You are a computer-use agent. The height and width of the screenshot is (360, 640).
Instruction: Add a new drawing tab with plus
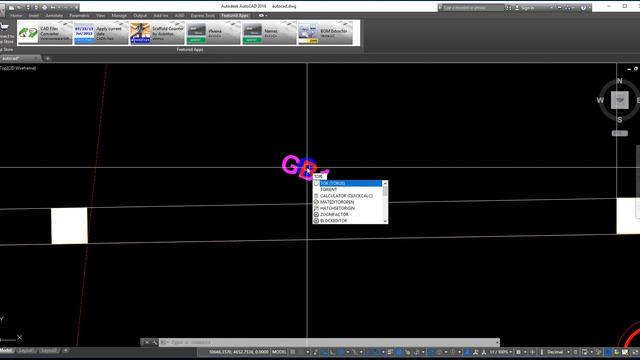[48, 58]
